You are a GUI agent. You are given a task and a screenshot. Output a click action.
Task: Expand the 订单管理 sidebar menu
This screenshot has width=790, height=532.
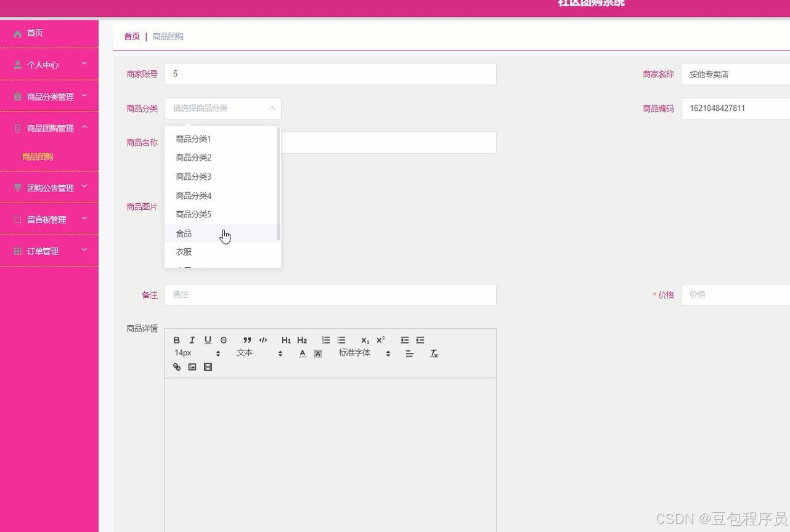(49, 251)
